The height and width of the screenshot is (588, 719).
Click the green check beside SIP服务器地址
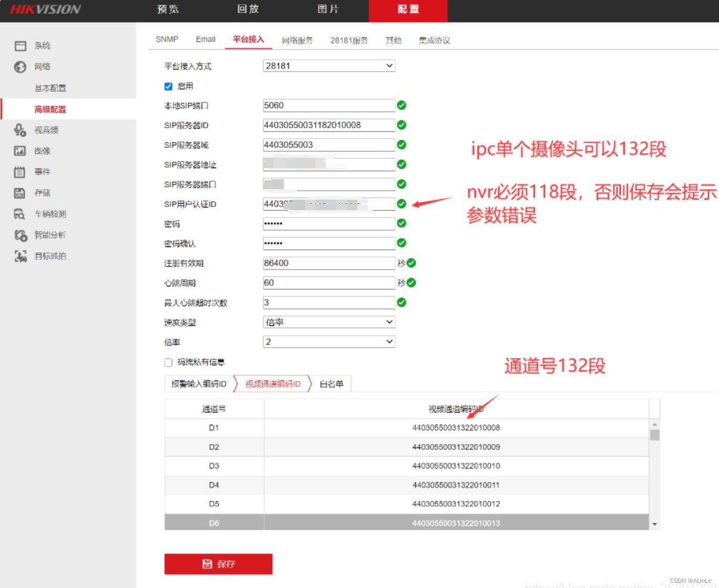pyautogui.click(x=402, y=164)
